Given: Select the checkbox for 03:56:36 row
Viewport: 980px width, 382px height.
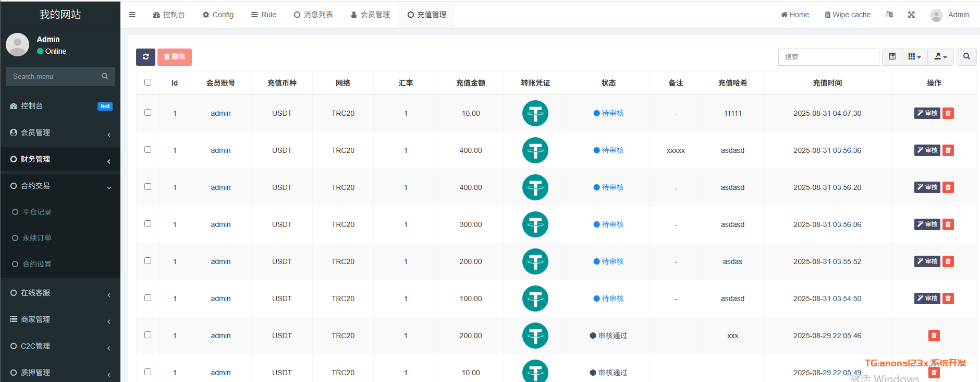Looking at the screenshot, I should 148,150.
